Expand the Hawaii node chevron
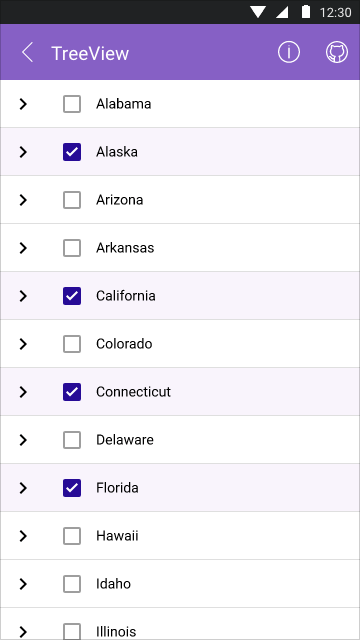 [23, 536]
